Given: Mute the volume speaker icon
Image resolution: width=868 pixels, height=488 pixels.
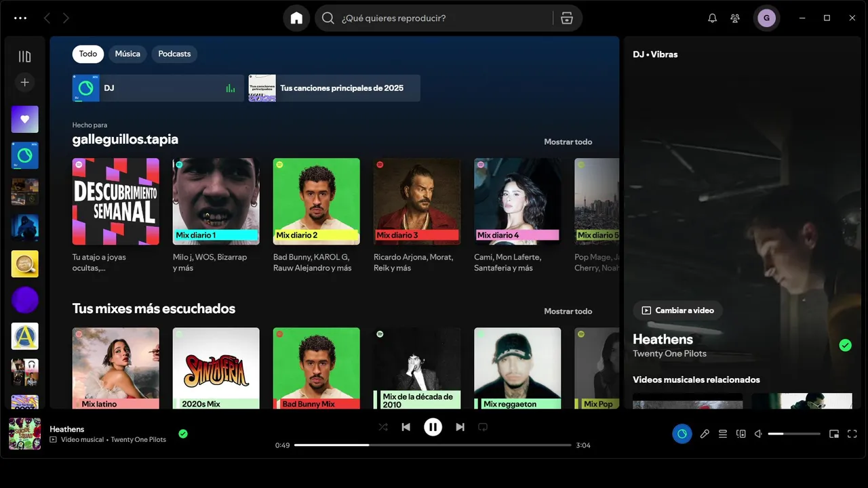Looking at the screenshot, I should click(x=759, y=434).
